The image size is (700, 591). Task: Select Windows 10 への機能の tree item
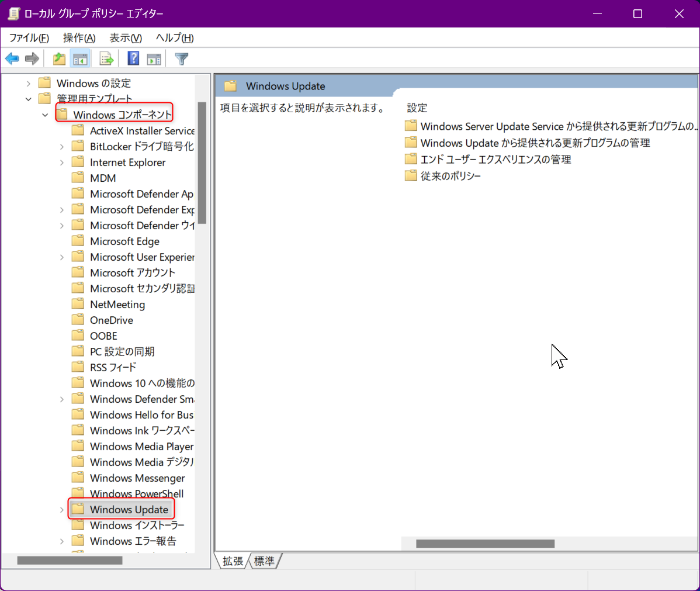coord(142,383)
